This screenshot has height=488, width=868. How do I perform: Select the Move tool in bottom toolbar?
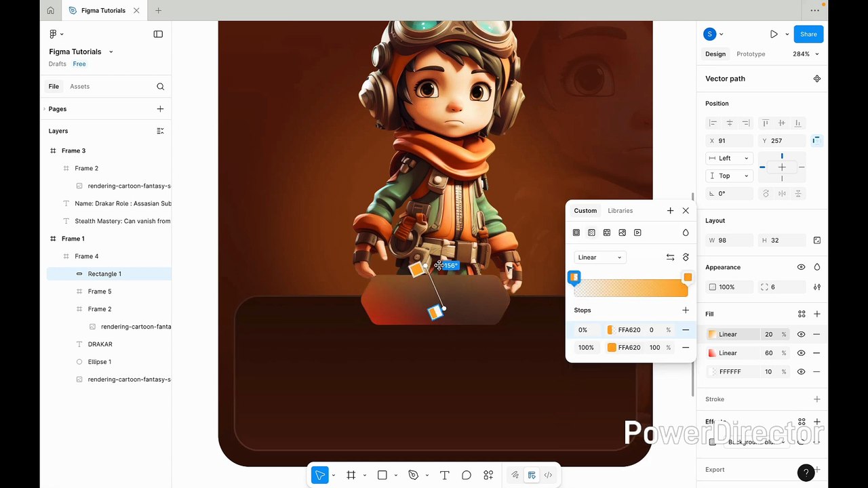319,475
